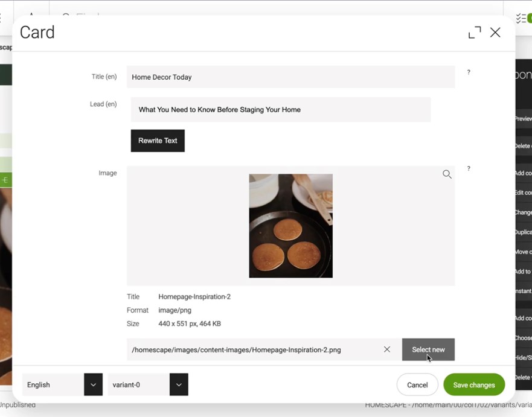Click the image path input field
532x417 pixels.
pyautogui.click(x=254, y=349)
